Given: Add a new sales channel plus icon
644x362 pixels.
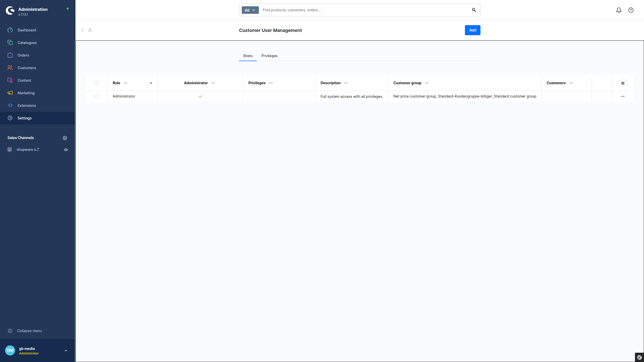Looking at the screenshot, I should (65, 138).
